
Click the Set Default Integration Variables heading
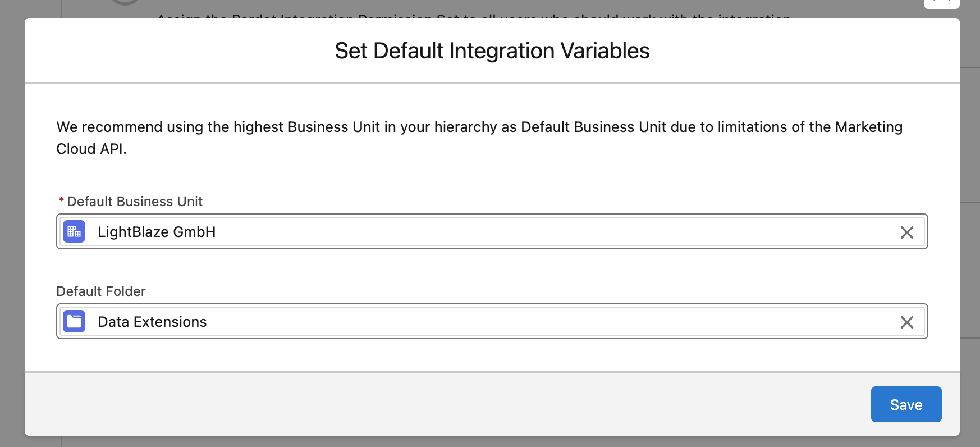(492, 51)
